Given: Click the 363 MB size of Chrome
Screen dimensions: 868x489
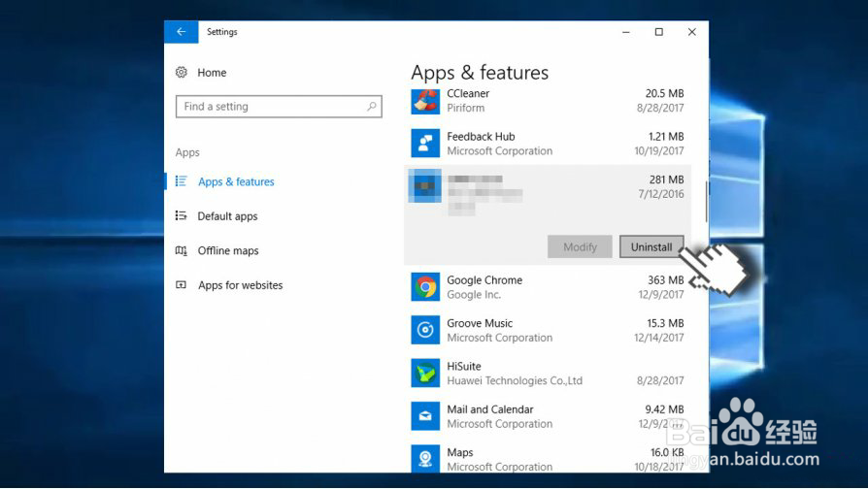Looking at the screenshot, I should pyautogui.click(x=666, y=279).
